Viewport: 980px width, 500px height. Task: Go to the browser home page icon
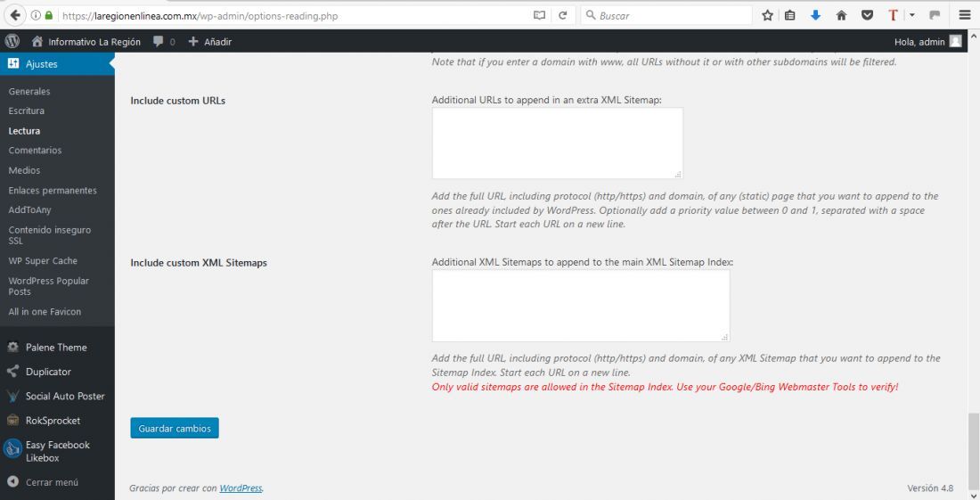pyautogui.click(x=841, y=16)
